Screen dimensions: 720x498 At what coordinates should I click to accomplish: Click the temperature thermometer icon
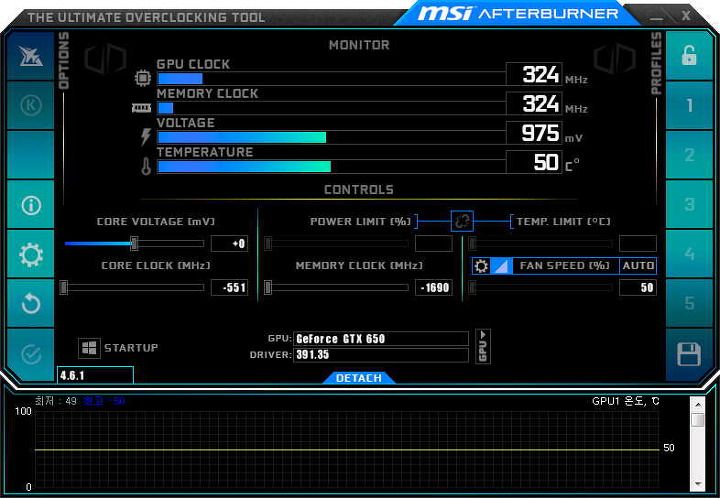coord(146,166)
